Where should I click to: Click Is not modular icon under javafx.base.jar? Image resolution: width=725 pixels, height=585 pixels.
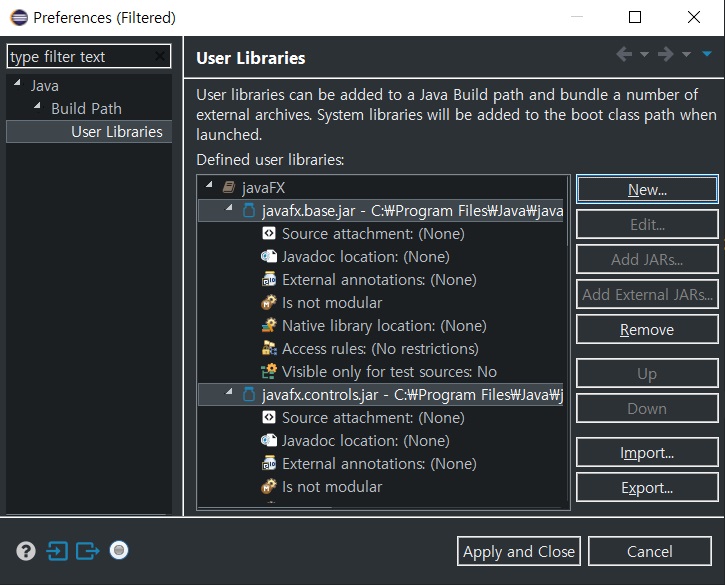click(269, 302)
